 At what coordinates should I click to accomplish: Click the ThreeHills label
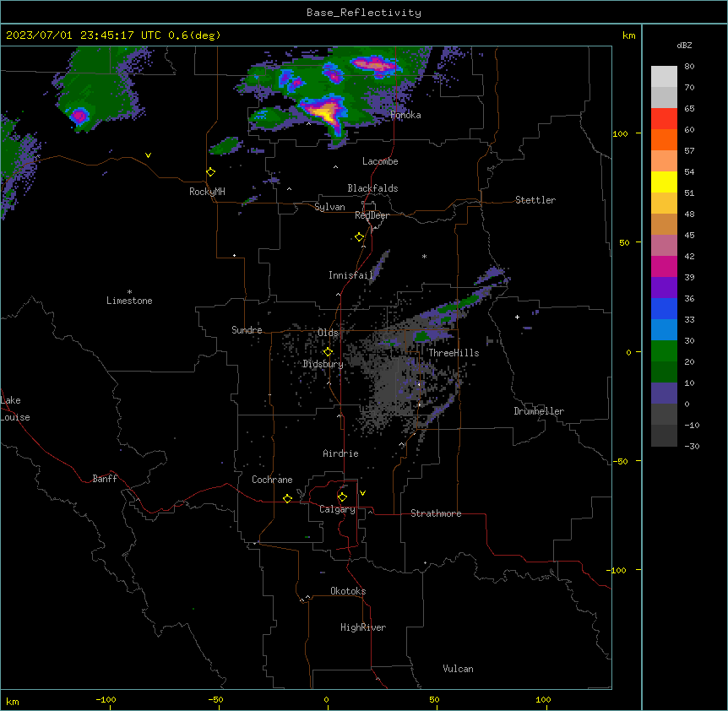tap(454, 353)
